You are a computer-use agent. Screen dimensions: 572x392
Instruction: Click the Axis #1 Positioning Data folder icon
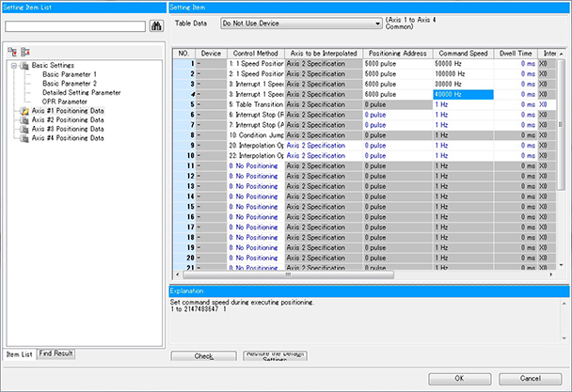pyautogui.click(x=24, y=111)
